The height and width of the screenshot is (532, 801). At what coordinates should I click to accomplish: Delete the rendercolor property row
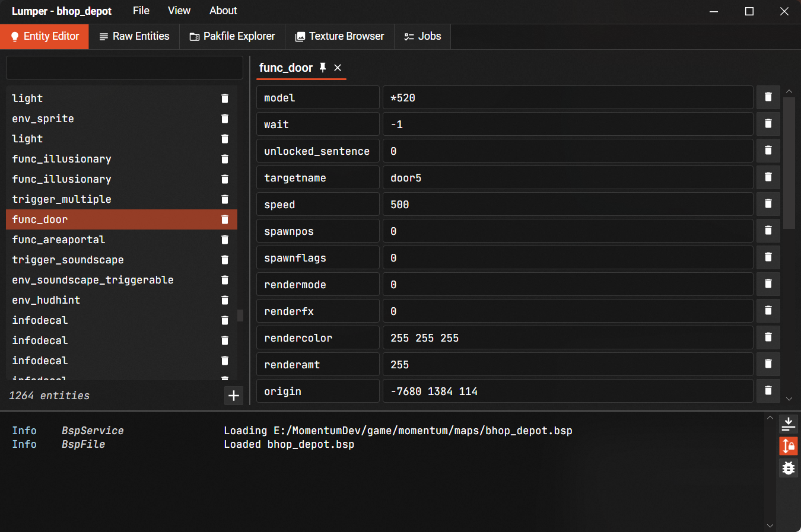(768, 337)
